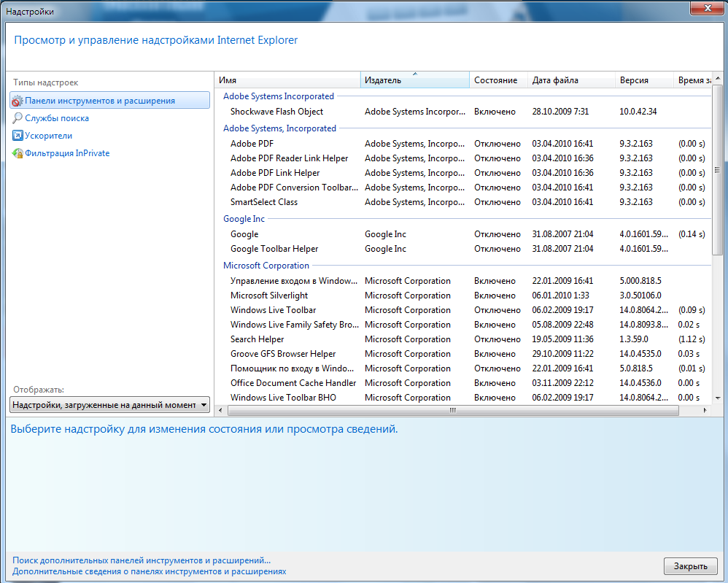Sort by the Время загрузки column header
728x583 pixels.
point(692,80)
